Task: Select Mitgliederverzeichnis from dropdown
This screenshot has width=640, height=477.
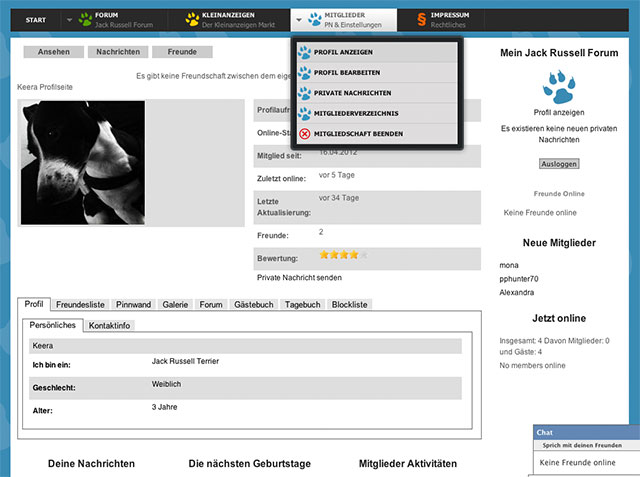Action: tap(377, 113)
